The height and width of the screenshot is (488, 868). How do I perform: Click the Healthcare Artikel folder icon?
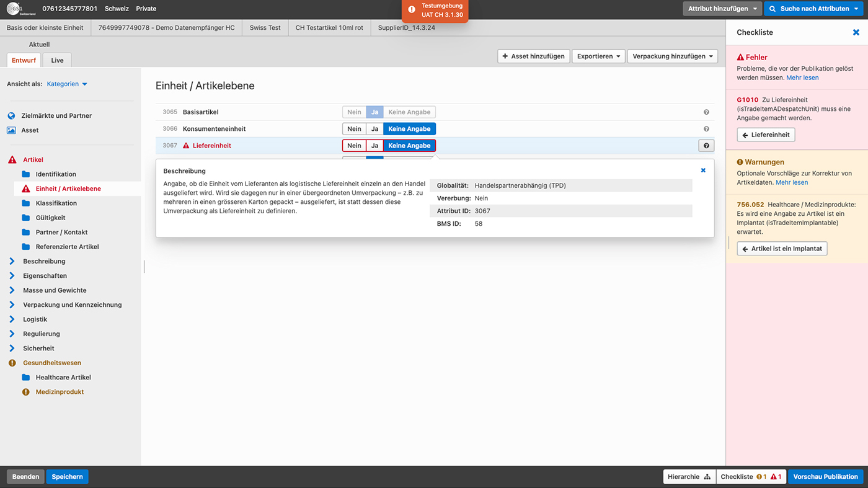click(x=25, y=378)
